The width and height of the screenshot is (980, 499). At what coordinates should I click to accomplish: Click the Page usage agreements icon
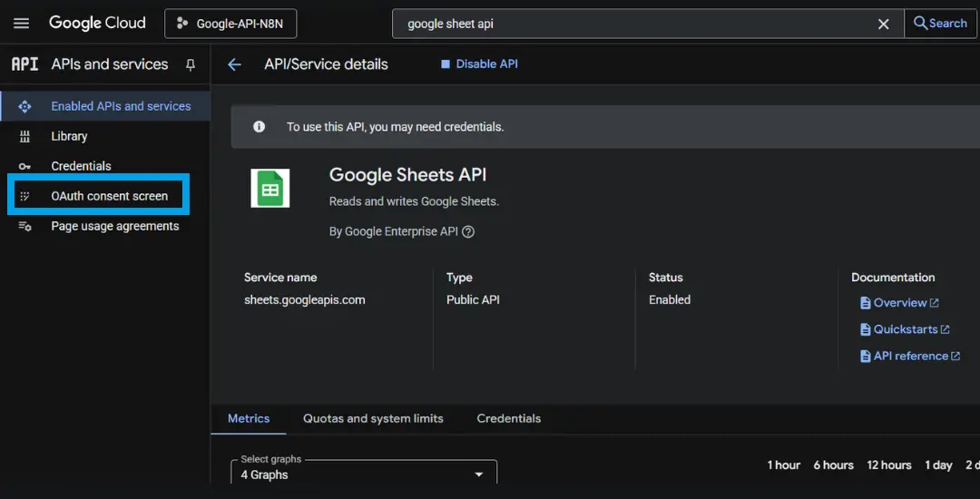pos(25,226)
